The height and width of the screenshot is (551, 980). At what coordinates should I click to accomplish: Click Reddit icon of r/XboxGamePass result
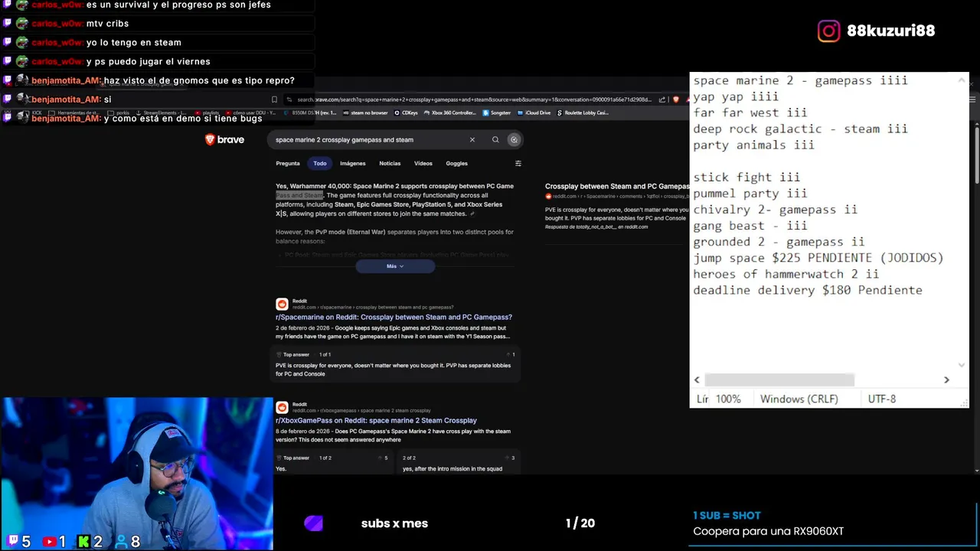tap(282, 407)
